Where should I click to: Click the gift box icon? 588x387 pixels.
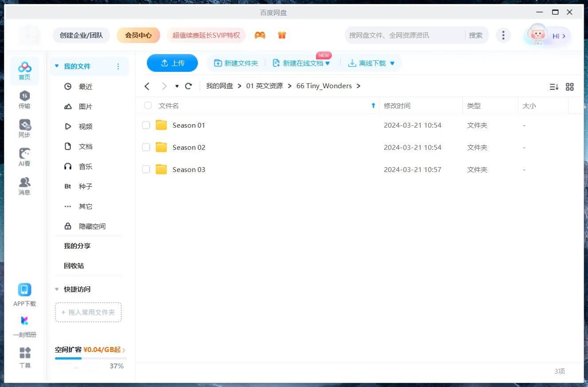(282, 35)
